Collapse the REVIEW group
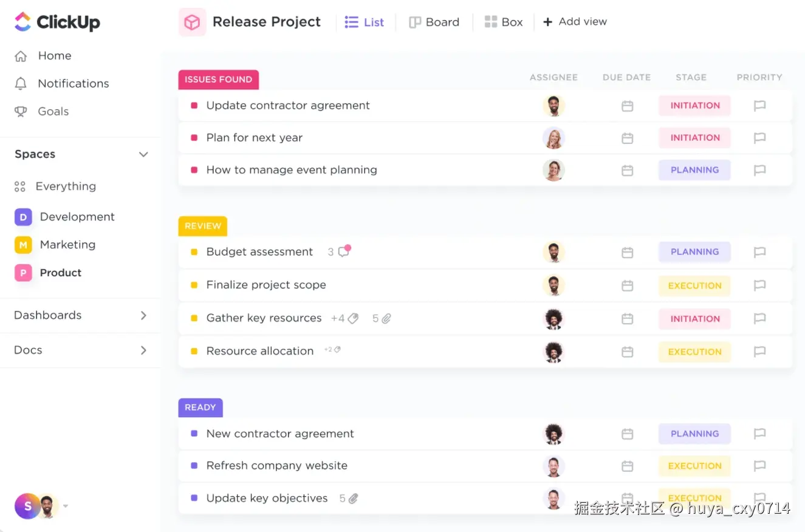Image resolution: width=805 pixels, height=532 pixels. click(203, 226)
